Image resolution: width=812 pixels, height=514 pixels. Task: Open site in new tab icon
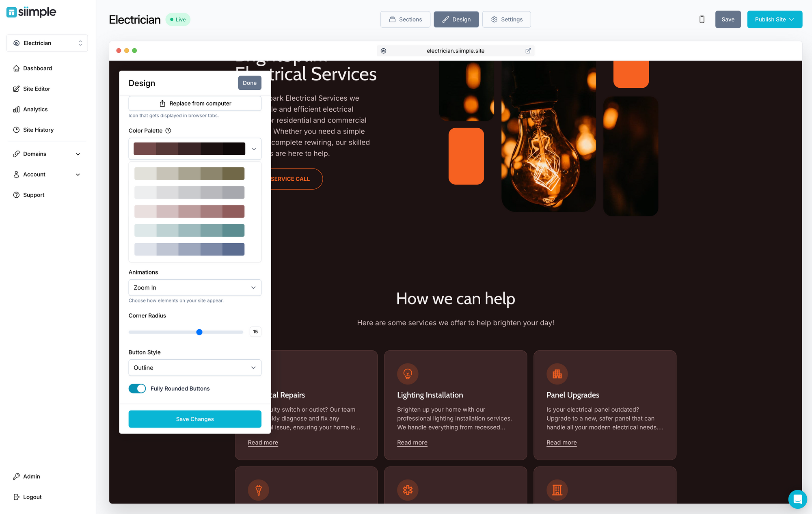pos(528,51)
